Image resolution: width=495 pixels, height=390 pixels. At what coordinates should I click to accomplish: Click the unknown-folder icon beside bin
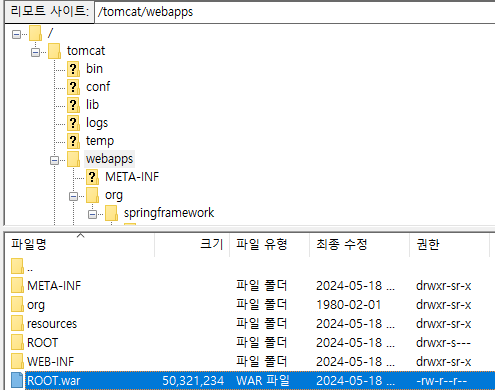pos(73,69)
